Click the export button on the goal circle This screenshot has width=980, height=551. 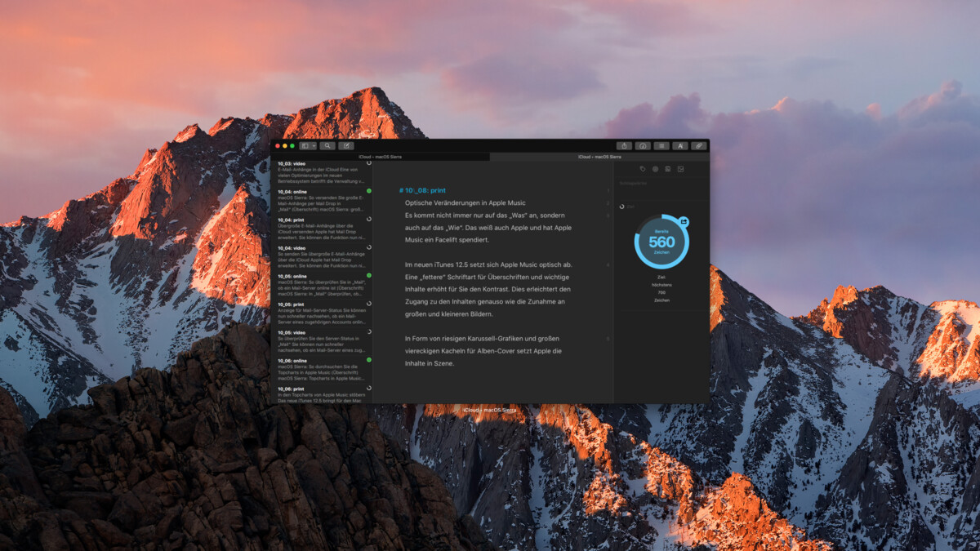[684, 221]
